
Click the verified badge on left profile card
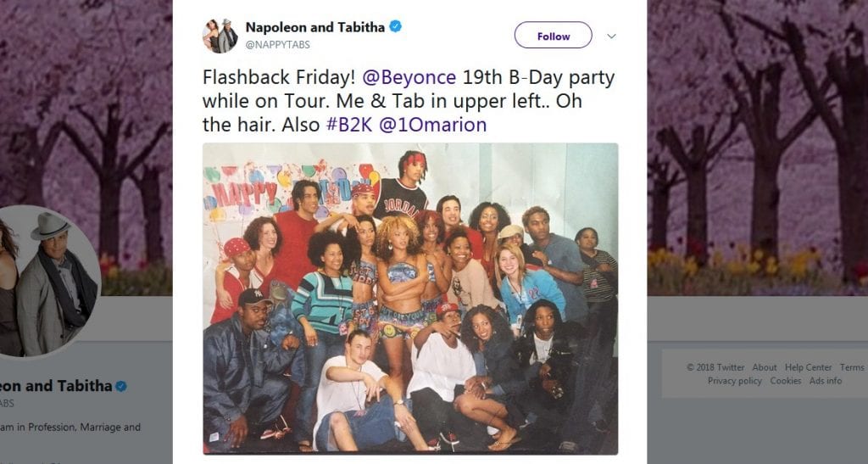[x=121, y=386]
